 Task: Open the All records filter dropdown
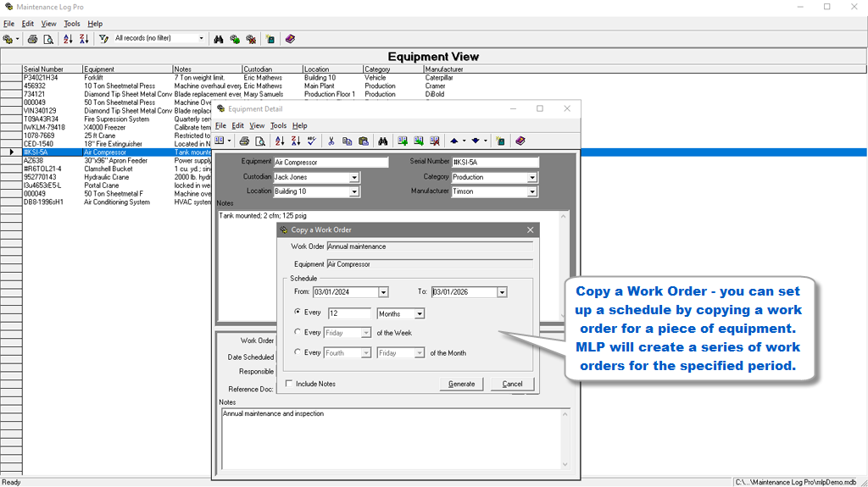click(201, 39)
